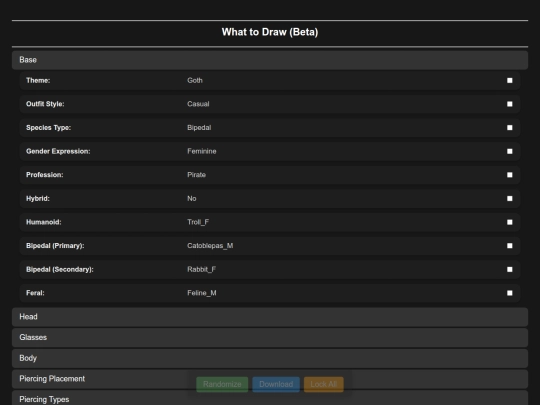The height and width of the screenshot is (405, 540).
Task: Select the Feminine gender expression value
Action: coord(202,151)
